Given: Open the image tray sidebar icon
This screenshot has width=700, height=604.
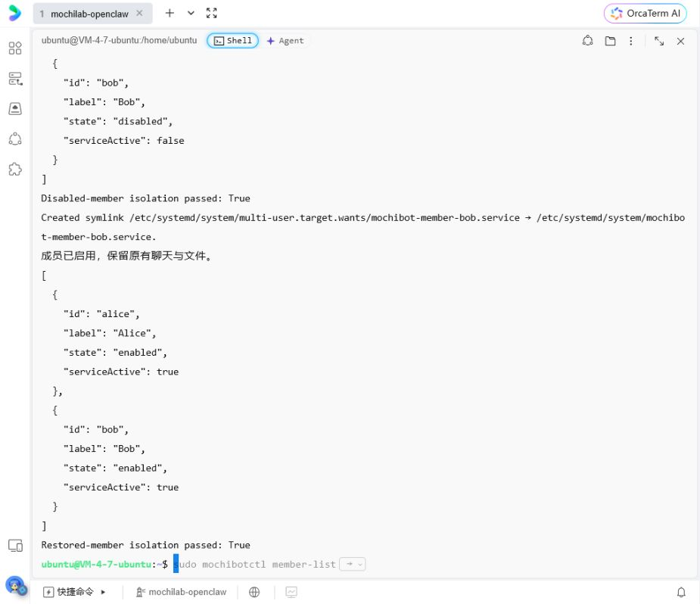Looking at the screenshot, I should point(15,108).
